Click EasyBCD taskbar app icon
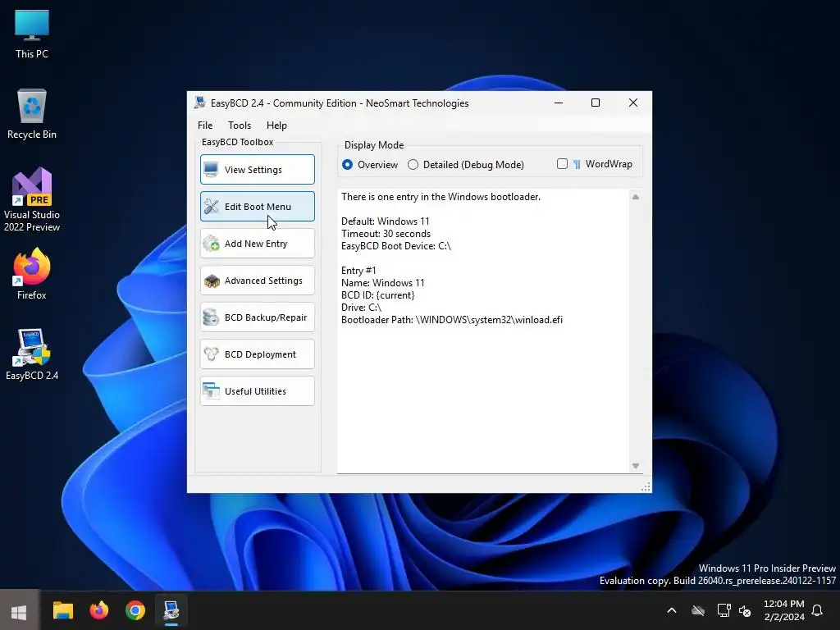This screenshot has width=840, height=630. (x=171, y=610)
